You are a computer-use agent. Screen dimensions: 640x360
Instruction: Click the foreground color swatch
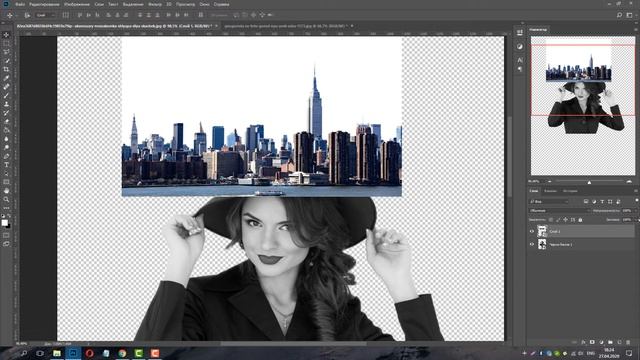[x=4, y=222]
